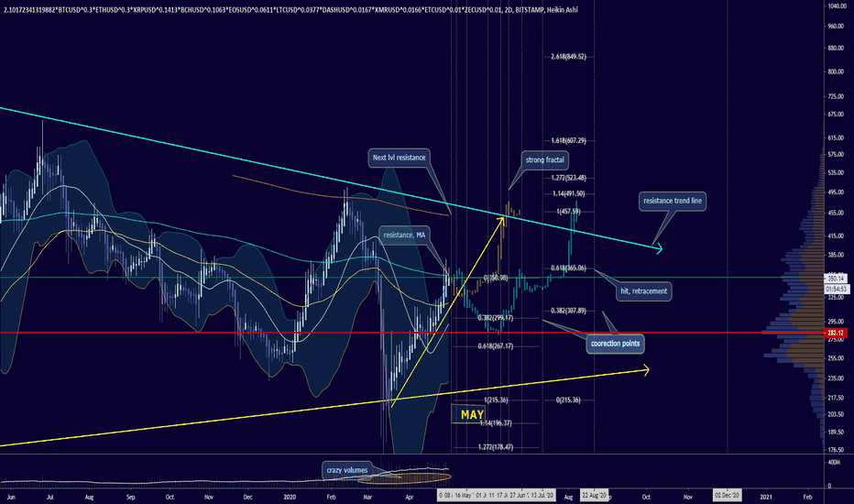Select Fibonacci label 2.618(849.52)
The image size is (854, 504).
coord(568,57)
